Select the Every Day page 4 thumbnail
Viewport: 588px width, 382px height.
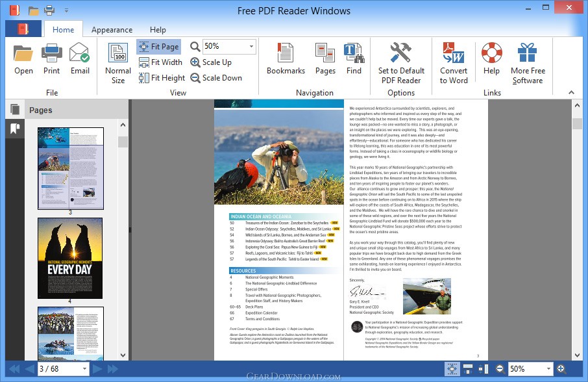point(70,258)
